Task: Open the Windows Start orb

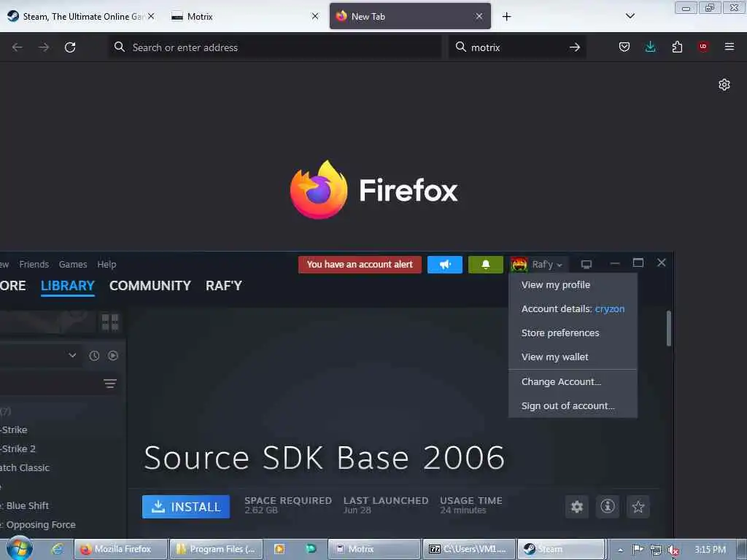Action: (x=19, y=548)
